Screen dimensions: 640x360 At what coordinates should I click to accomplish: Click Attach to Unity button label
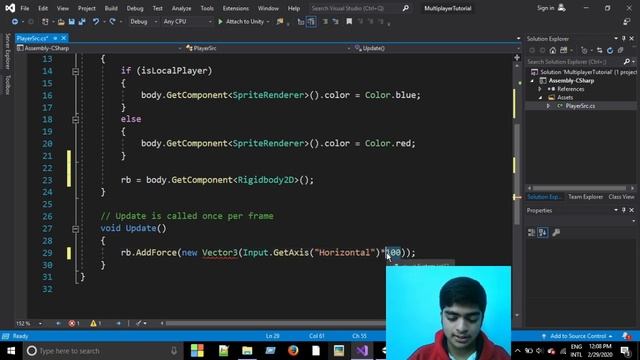(x=245, y=22)
